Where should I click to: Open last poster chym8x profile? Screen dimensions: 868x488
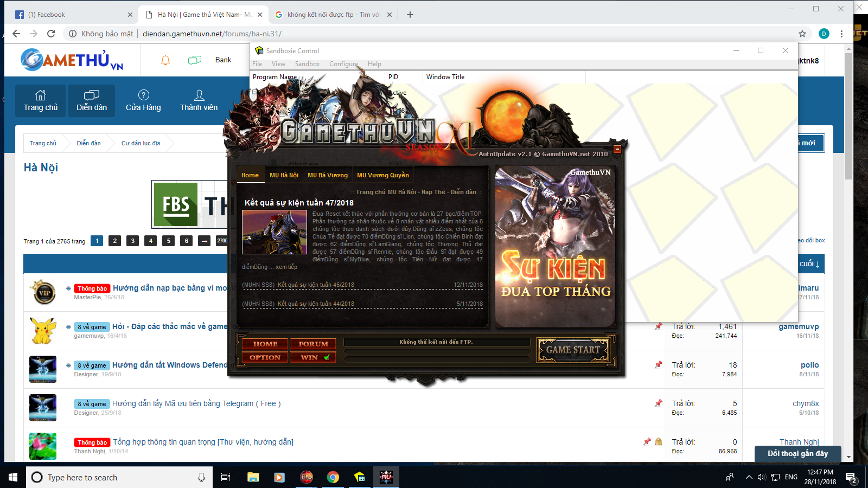pos(806,403)
